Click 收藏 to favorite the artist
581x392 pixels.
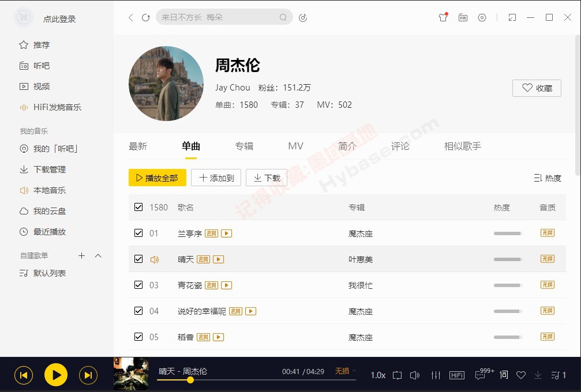pyautogui.click(x=537, y=88)
